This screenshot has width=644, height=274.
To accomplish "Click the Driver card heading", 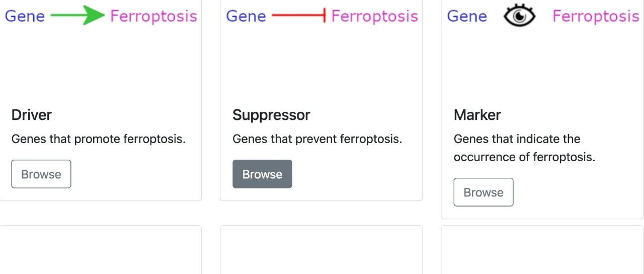I will point(32,115).
